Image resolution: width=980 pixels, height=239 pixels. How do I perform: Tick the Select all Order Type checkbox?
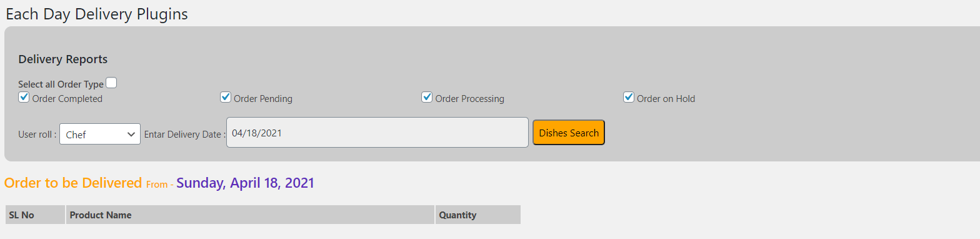[x=111, y=83]
